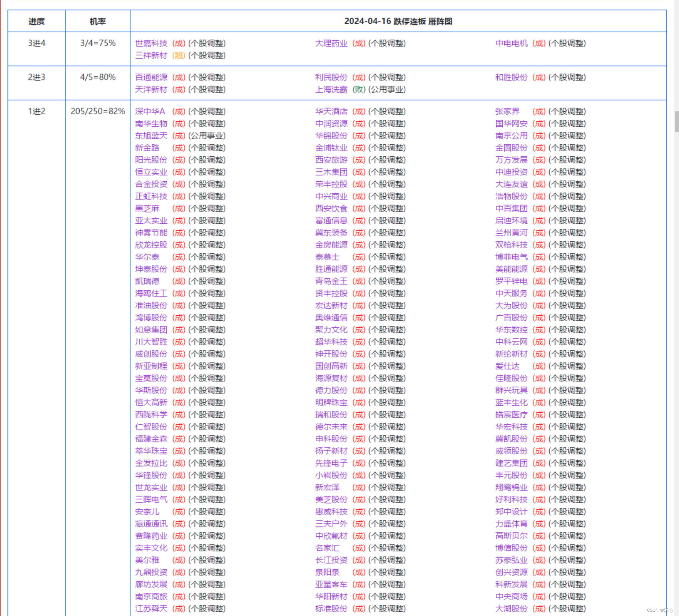Open 华阳新材 stock link
Screen dimensions: 679x616
[x=331, y=596]
